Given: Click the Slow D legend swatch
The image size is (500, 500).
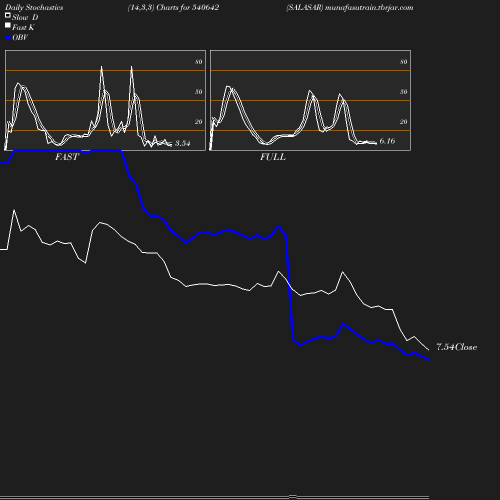Looking at the screenshot, I should (x=8, y=15).
